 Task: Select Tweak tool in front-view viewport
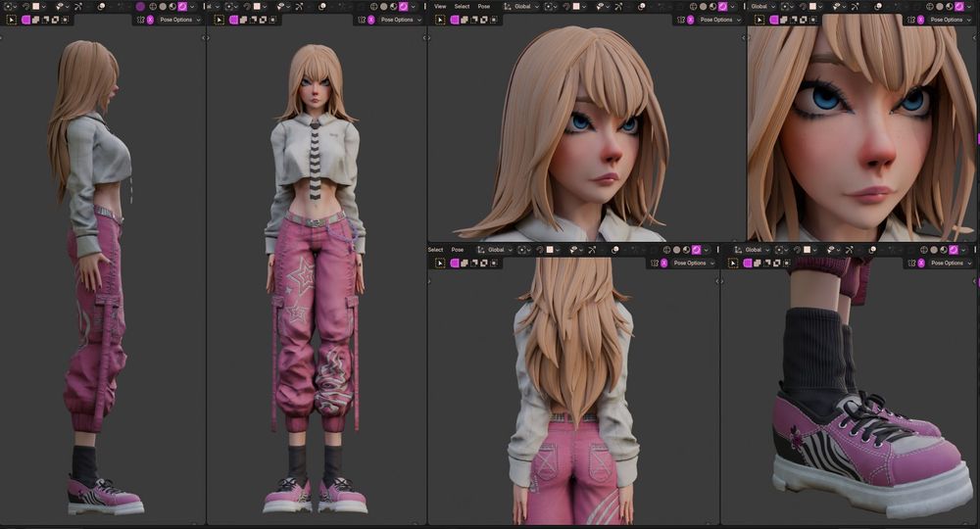(220, 20)
